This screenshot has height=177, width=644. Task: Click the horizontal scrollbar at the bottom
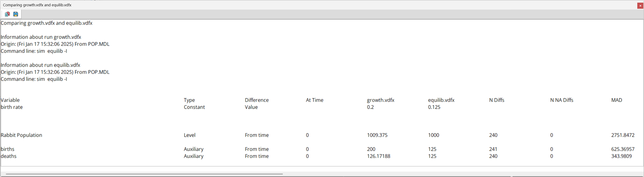[144, 174]
